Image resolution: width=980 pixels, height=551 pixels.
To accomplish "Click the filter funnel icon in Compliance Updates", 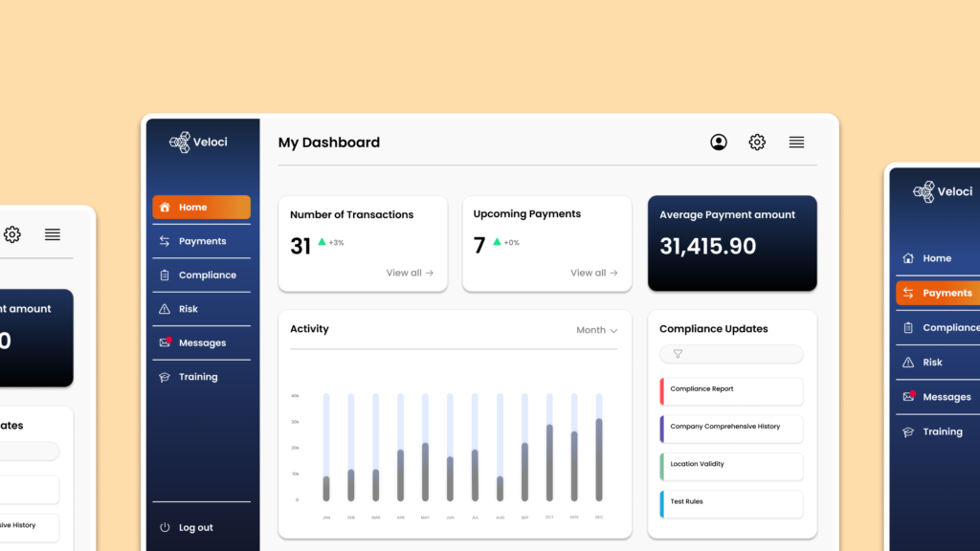I will pos(678,354).
